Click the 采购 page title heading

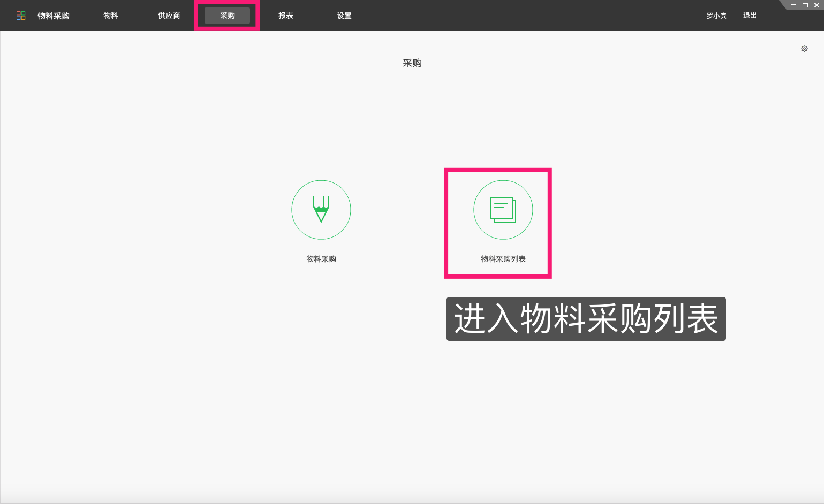pyautogui.click(x=412, y=63)
